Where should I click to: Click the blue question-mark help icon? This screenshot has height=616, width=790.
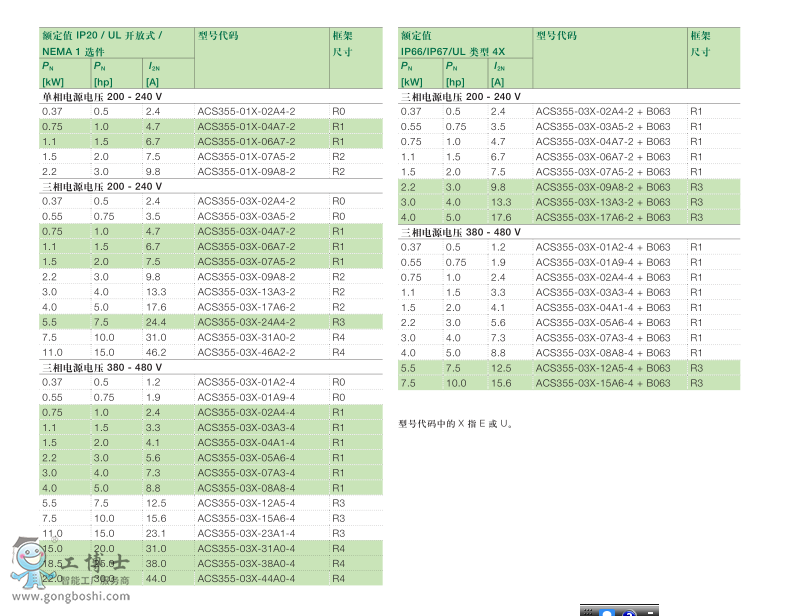(630, 613)
